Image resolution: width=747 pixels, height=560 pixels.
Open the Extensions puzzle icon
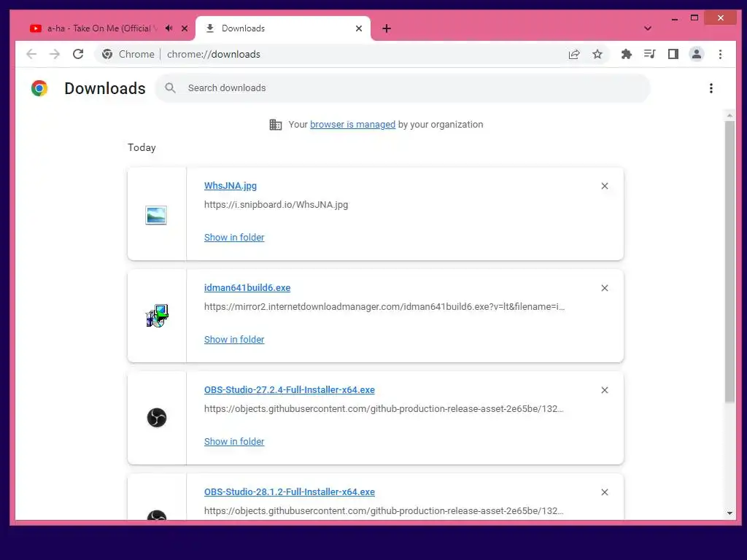[627, 54]
